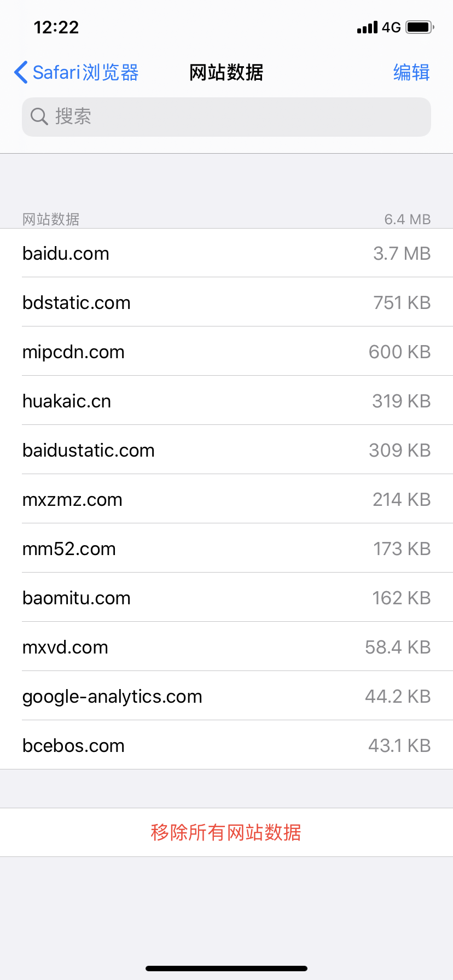Image resolution: width=453 pixels, height=980 pixels.
Task: Tap the mipcdn.com entry
Action: pos(226,352)
